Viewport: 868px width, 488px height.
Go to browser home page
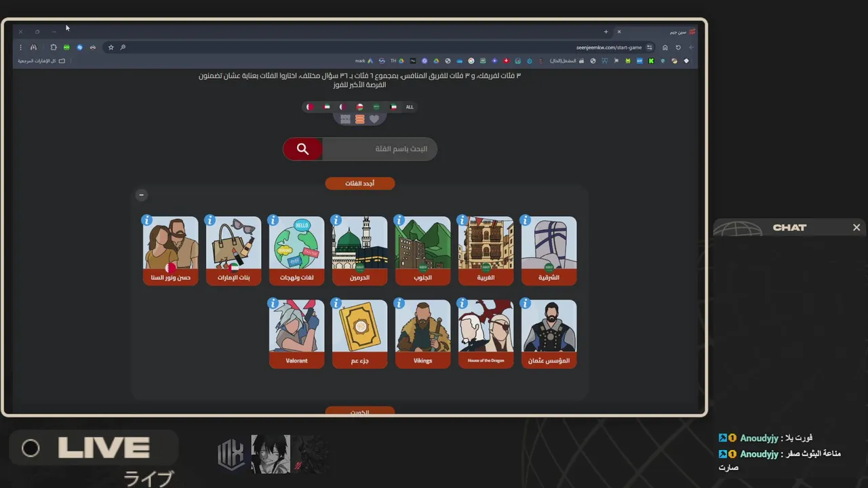click(x=665, y=47)
